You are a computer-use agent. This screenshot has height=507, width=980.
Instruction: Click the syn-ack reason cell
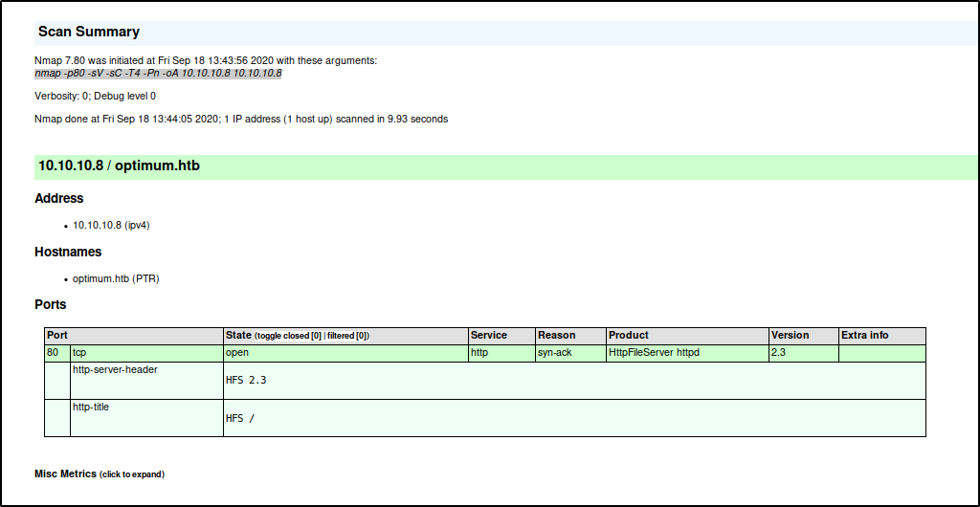coord(571,353)
